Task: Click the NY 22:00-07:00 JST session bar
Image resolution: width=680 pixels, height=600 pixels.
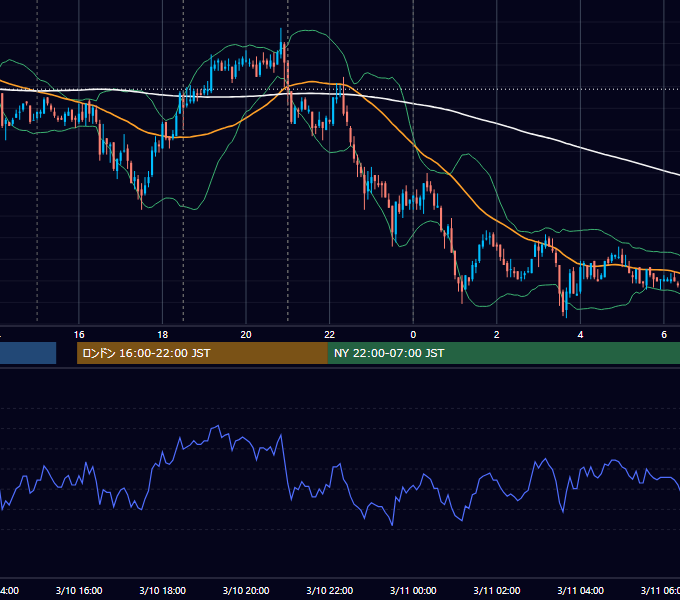Action: click(x=503, y=353)
